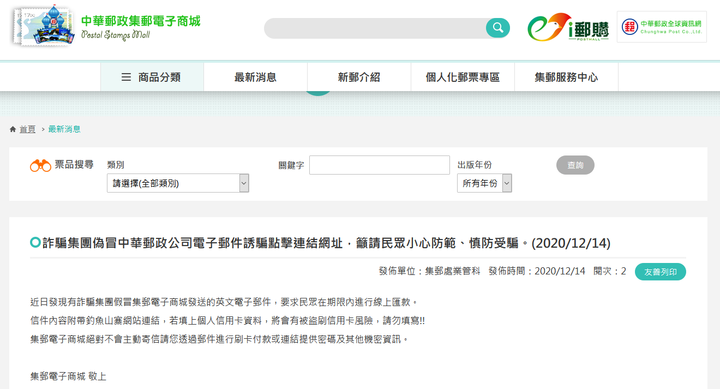Screen dimensions: 720x389
Task: Click 集郵電子商城 敬上 signature text
Action: 68,377
